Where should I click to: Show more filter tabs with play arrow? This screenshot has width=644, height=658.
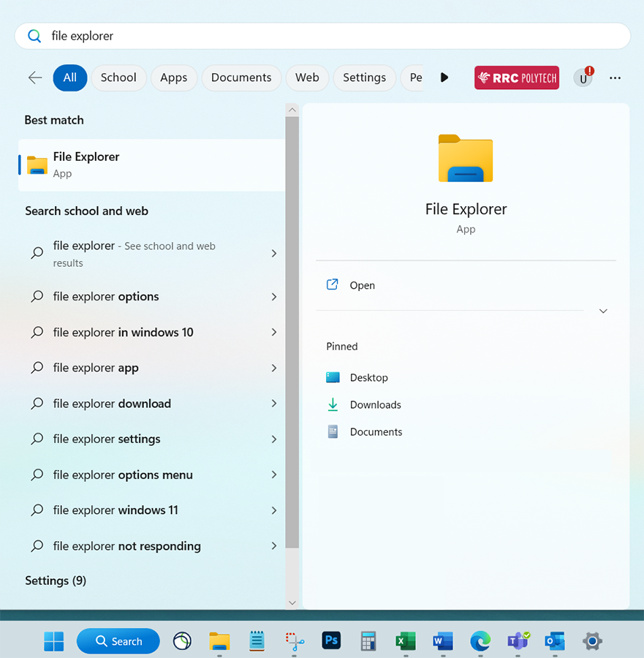[444, 77]
